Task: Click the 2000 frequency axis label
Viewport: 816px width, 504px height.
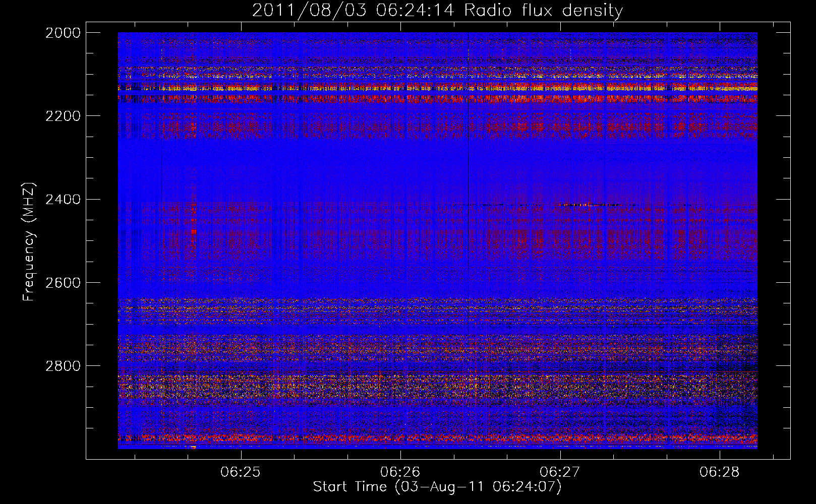Action: point(63,33)
